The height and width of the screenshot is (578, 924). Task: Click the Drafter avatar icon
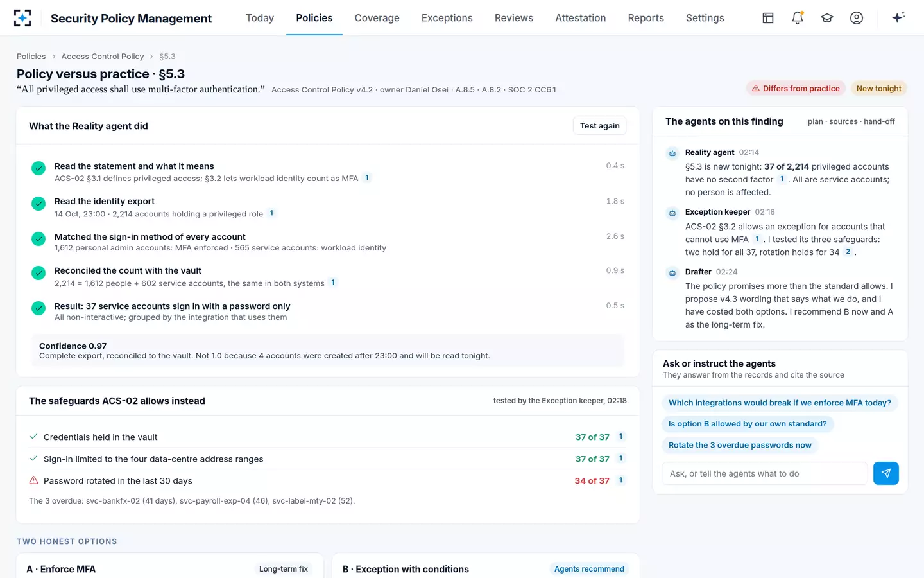coord(672,272)
